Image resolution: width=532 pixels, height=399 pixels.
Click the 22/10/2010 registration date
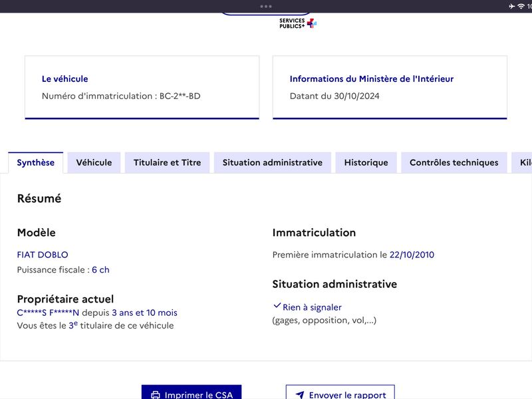click(412, 255)
